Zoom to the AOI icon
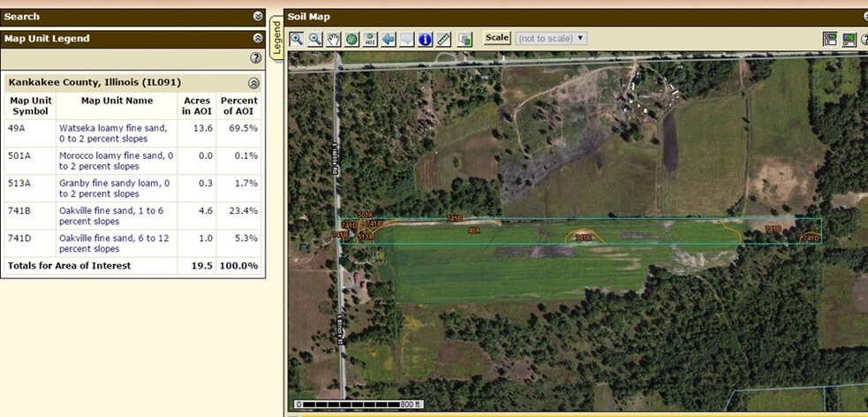 pos(371,39)
